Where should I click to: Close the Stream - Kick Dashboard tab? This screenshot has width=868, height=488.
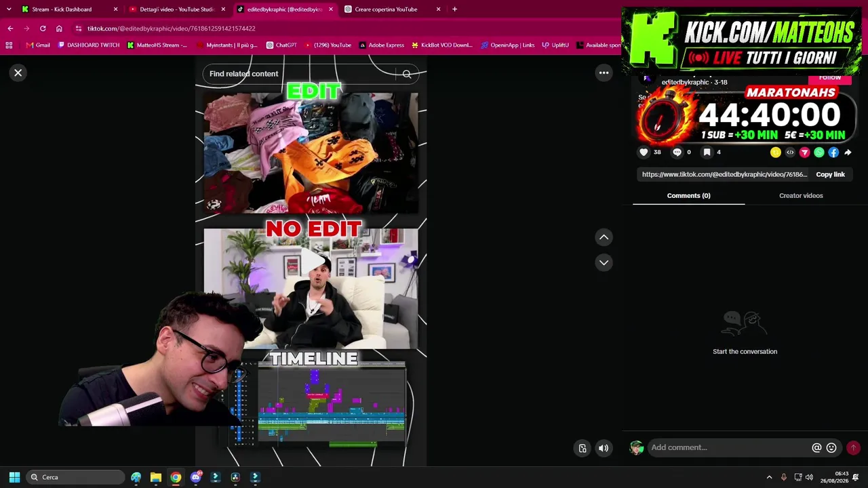(x=115, y=9)
